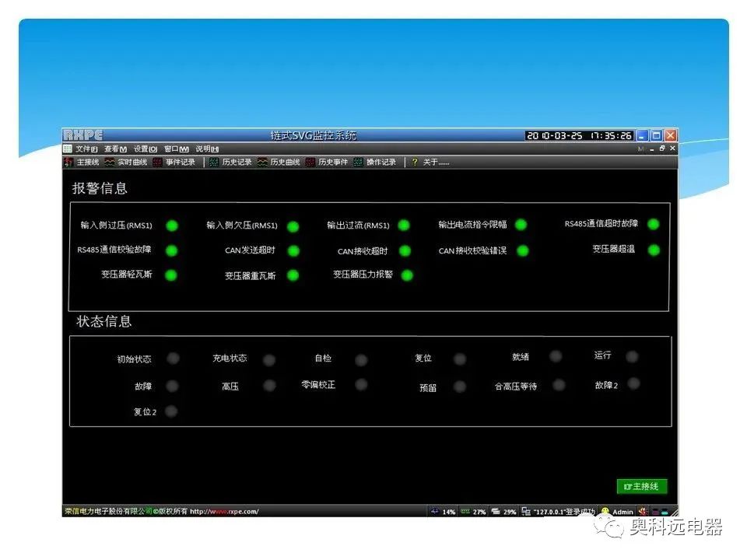Screen dimensions: 747x560
Task: Click the 初始状态 grey status indicator
Action: 174,358
